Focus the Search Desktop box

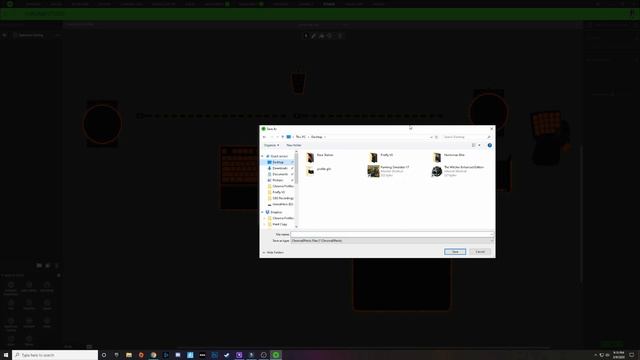tap(467, 137)
